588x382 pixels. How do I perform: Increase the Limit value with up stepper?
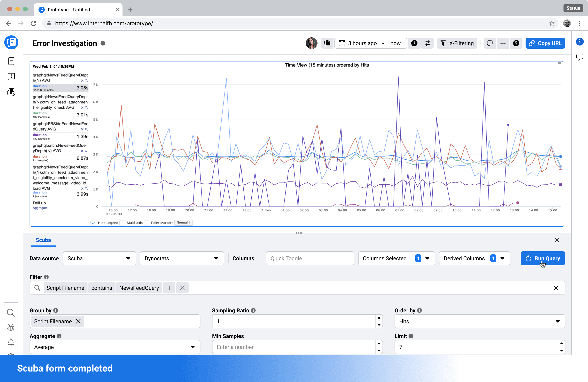point(561,344)
